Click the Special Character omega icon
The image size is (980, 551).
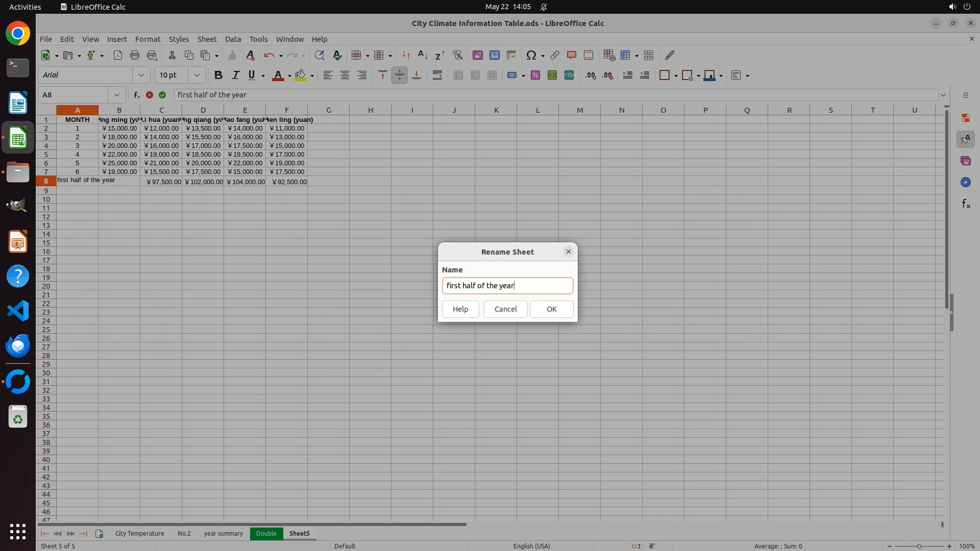point(531,55)
